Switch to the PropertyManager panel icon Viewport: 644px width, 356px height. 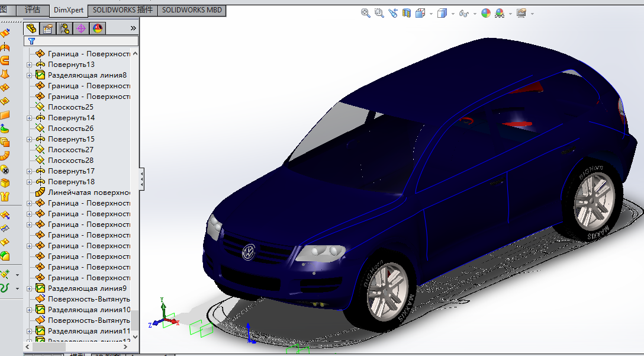coord(48,28)
